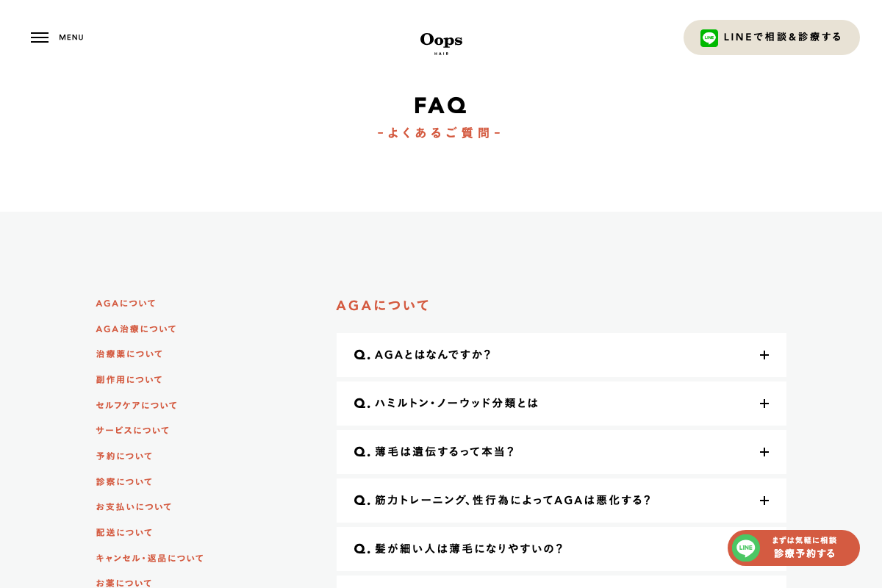
Task: Click the plus icon beside 薄毛は遺伝するって本当？
Action: [x=764, y=452]
